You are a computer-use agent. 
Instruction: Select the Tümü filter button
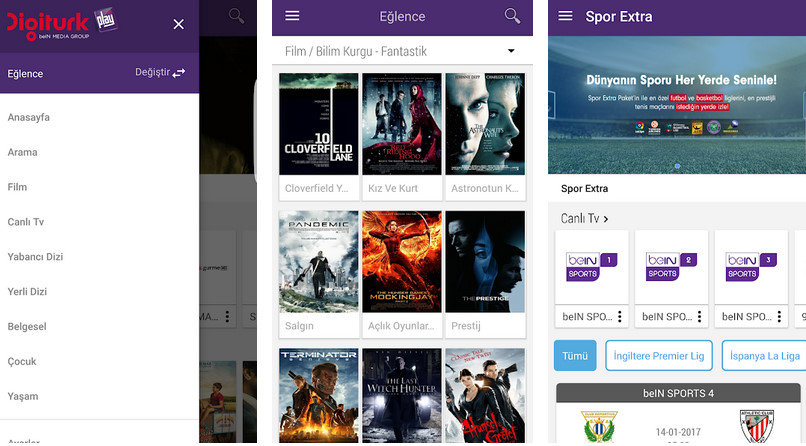pyautogui.click(x=575, y=356)
